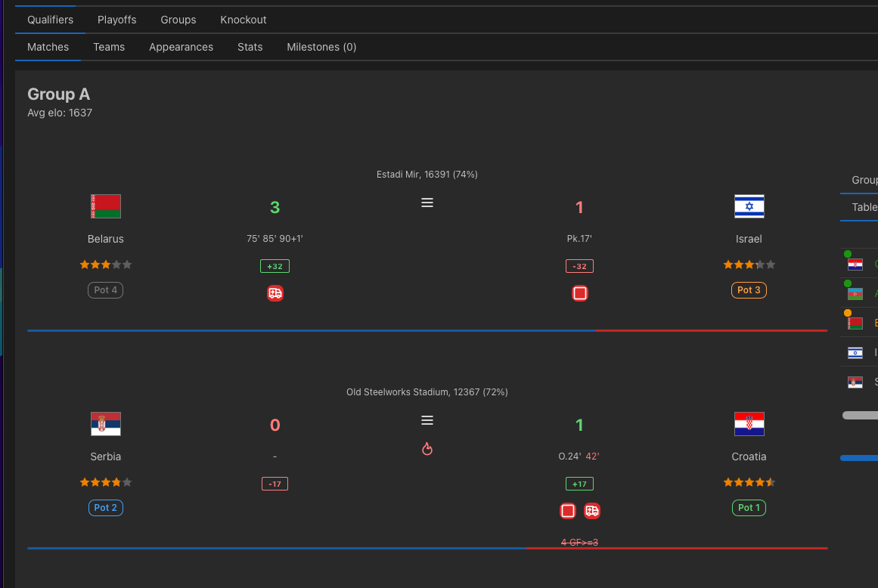Click Croatia injury ambulance icon

pyautogui.click(x=592, y=511)
